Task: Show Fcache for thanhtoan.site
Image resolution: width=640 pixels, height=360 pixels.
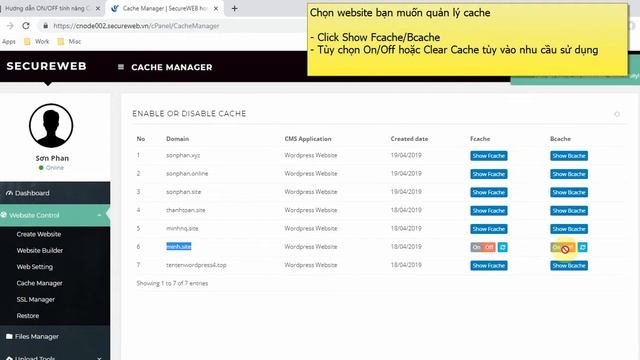Action: [x=489, y=211]
